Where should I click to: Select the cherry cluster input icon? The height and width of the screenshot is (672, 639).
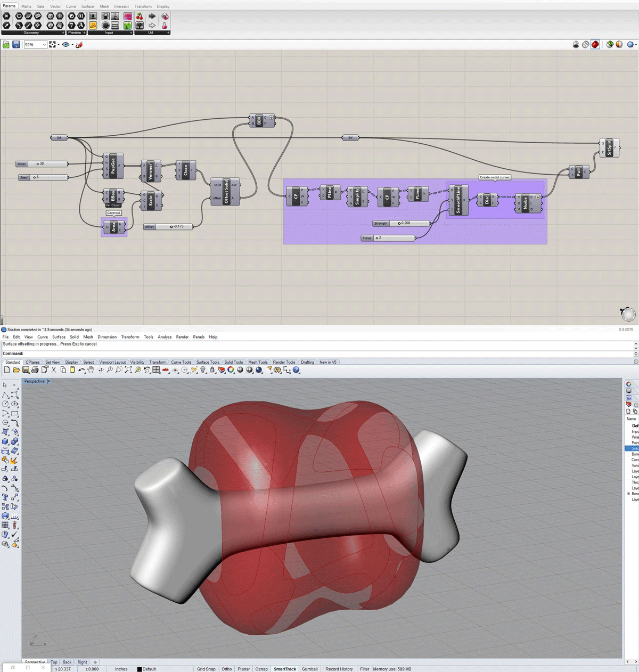[140, 16]
